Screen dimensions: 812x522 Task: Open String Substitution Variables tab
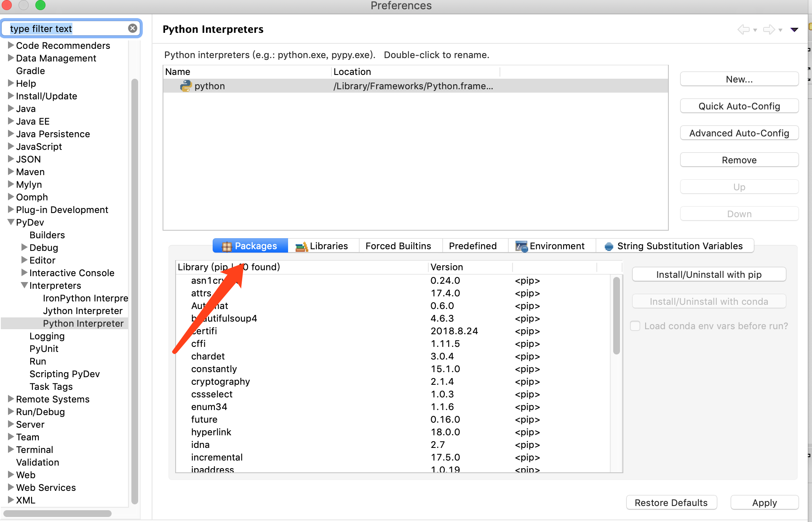click(675, 246)
